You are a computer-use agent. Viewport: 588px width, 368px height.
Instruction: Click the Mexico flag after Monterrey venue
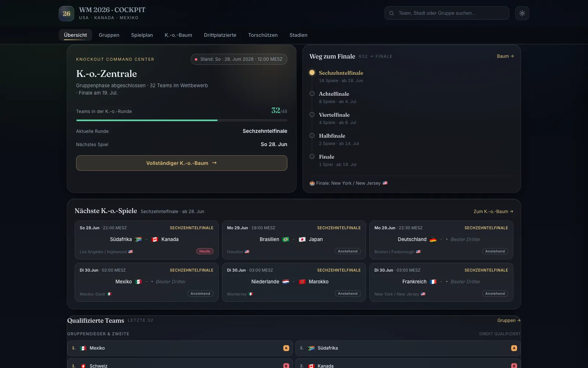pos(251,294)
